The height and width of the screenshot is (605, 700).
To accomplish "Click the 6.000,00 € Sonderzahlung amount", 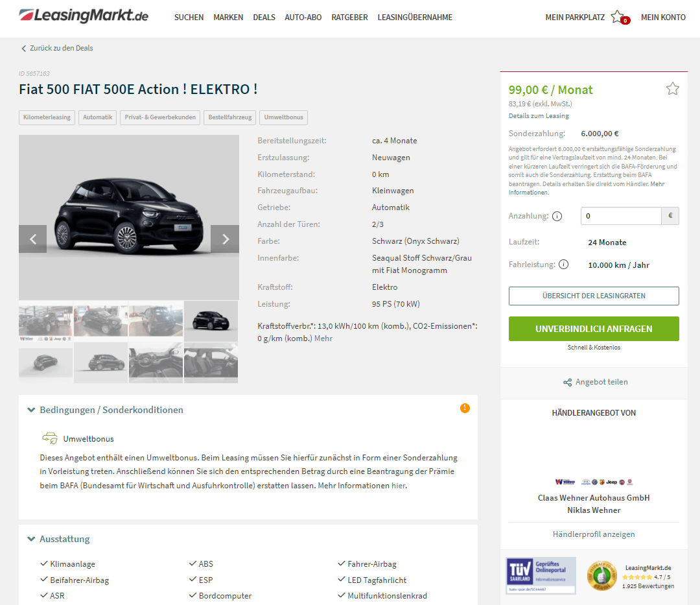I will click(600, 134).
